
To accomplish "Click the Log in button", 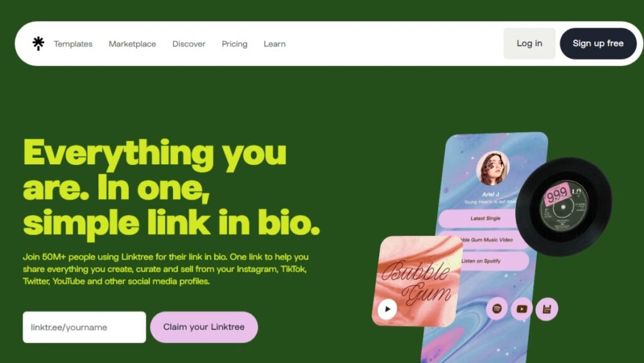I will pos(530,43).
